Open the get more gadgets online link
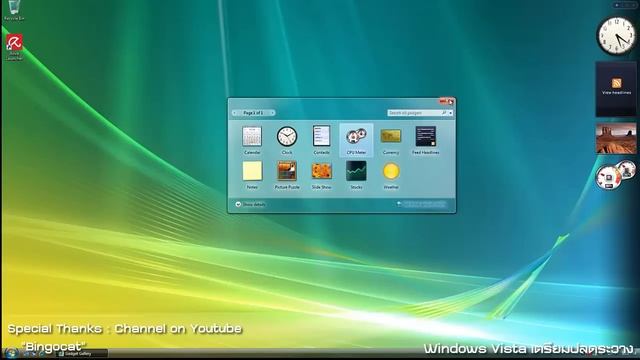The height and width of the screenshot is (360, 640). pos(422,204)
